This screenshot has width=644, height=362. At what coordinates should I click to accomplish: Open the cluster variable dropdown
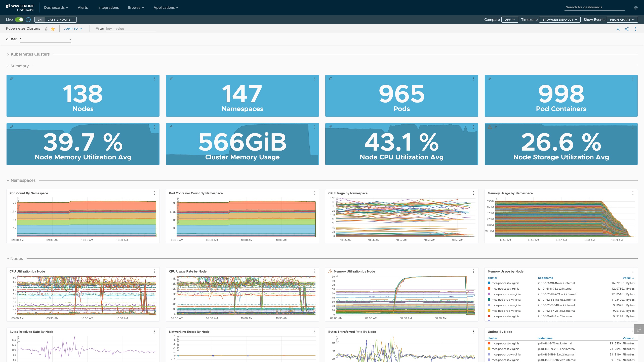[x=45, y=39]
